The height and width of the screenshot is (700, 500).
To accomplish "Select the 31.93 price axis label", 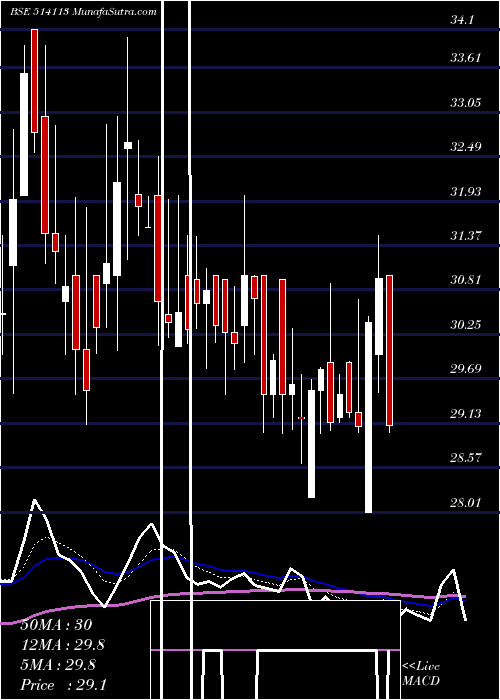I will click(x=466, y=191).
